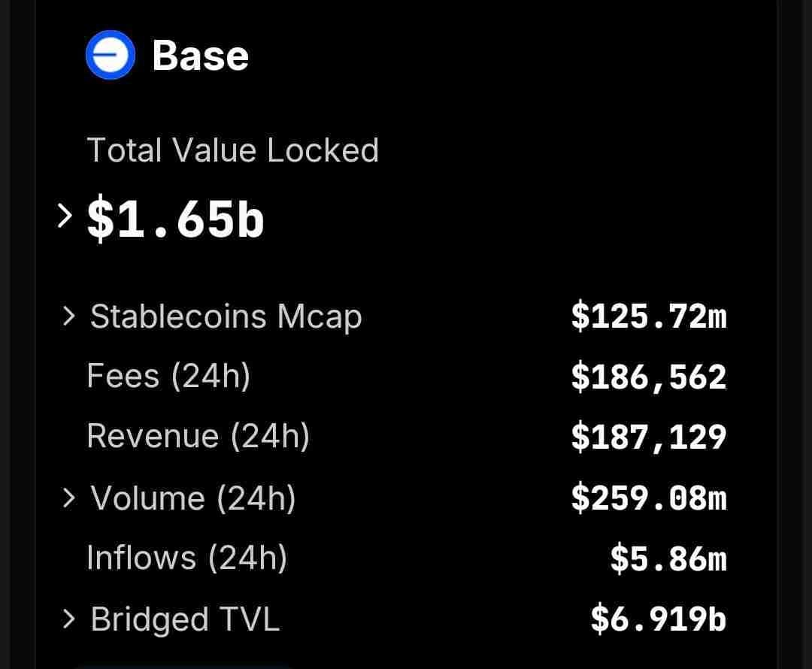Click the Base chain name heading
This screenshot has height=669, width=812.
coord(200,56)
